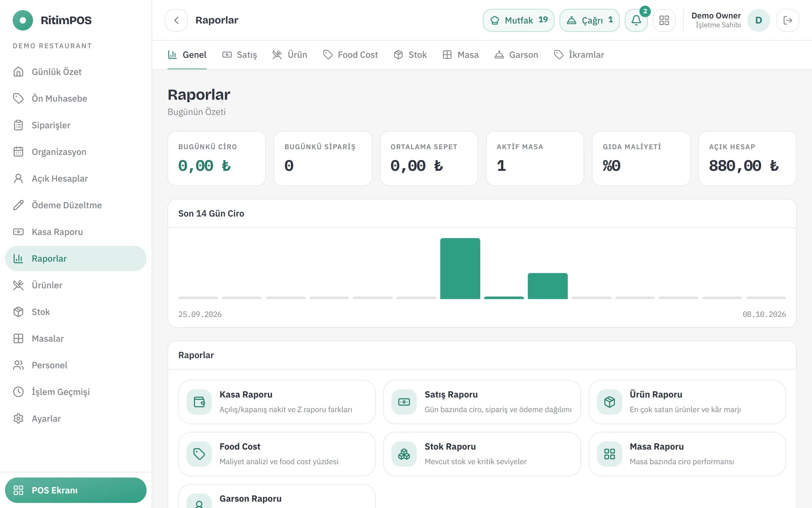
Task: Open İşlem Geçmişi in the sidebar
Action: tap(76, 392)
